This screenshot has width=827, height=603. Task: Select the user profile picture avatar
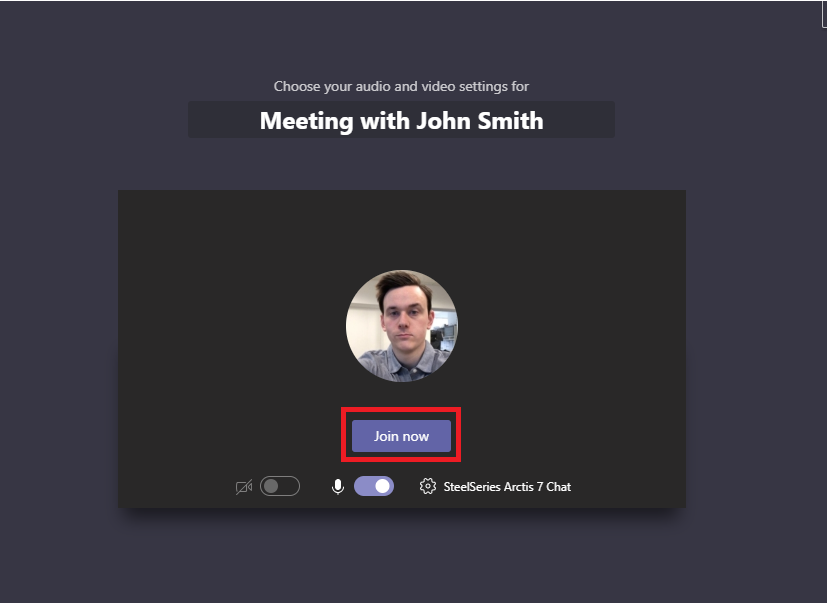click(x=402, y=326)
